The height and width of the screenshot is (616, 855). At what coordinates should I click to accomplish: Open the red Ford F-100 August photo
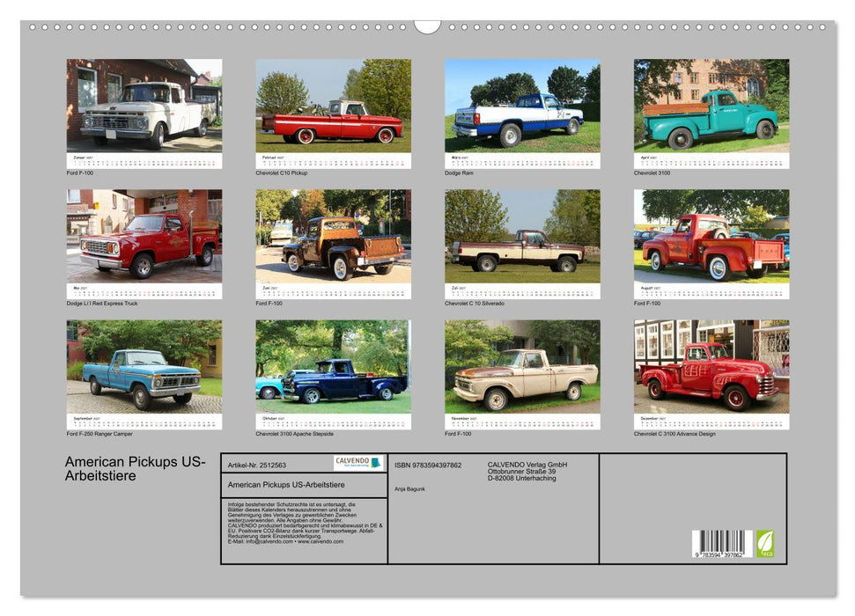click(x=711, y=236)
